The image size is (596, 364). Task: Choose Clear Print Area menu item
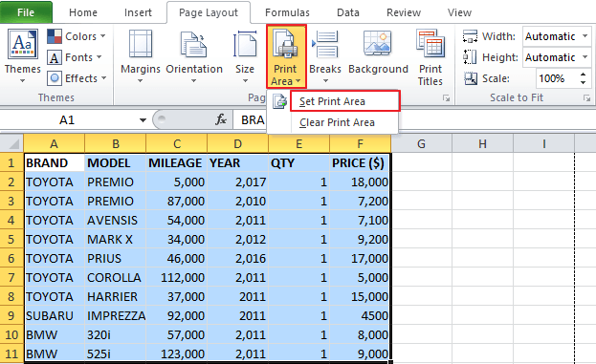[x=337, y=122]
